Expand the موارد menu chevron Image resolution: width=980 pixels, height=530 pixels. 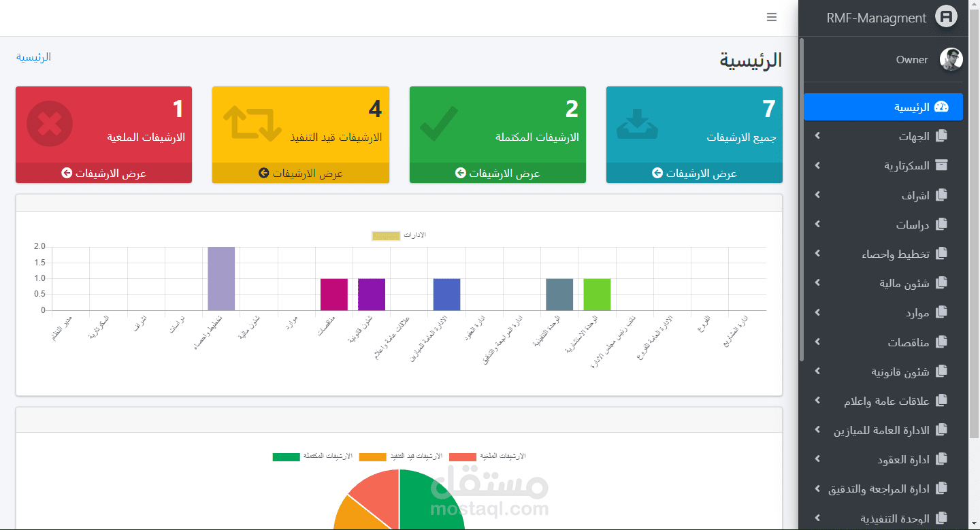tap(817, 313)
